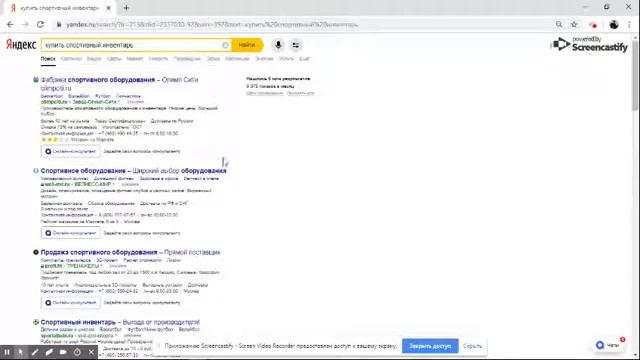The height and width of the screenshot is (360, 640).
Task: Click the zoom magnifier icon in address bar
Action: pos(559,24)
